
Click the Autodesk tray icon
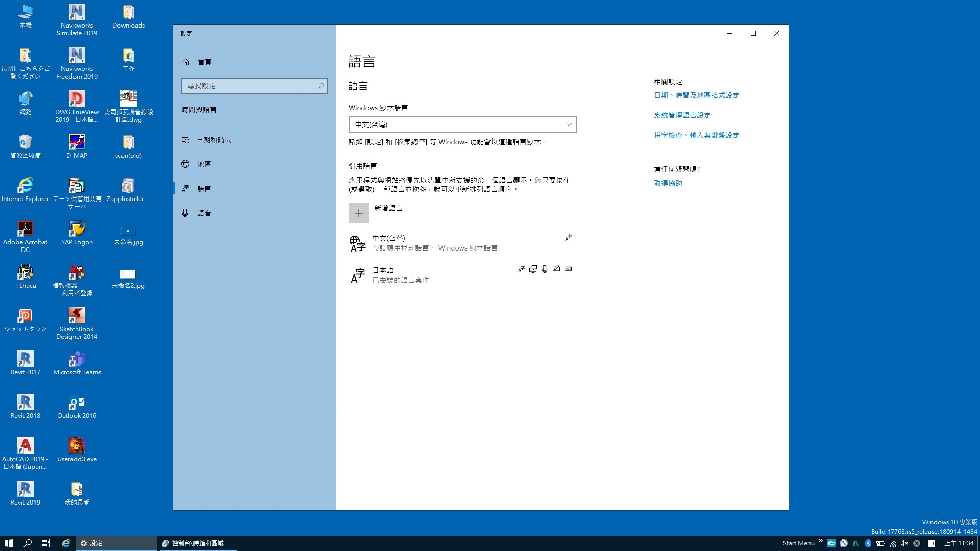pyautogui.click(x=856, y=543)
